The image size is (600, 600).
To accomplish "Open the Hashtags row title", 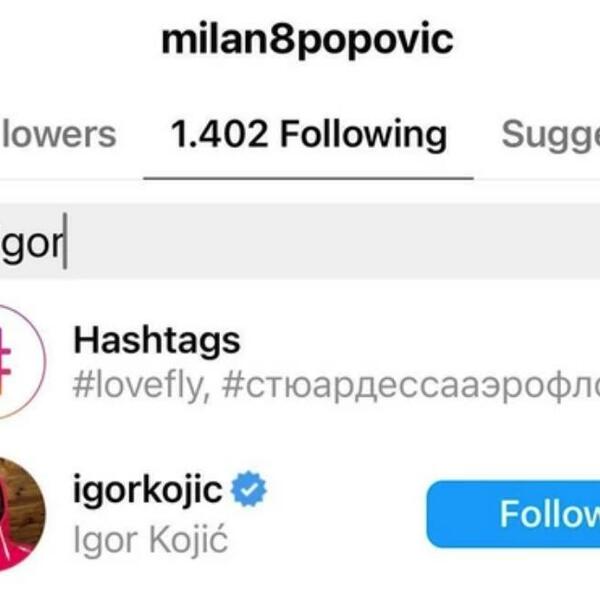I will (156, 342).
